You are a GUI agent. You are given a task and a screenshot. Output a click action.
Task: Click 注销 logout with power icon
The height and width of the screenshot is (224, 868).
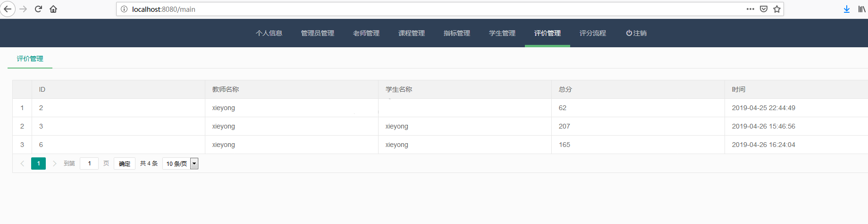pos(636,33)
